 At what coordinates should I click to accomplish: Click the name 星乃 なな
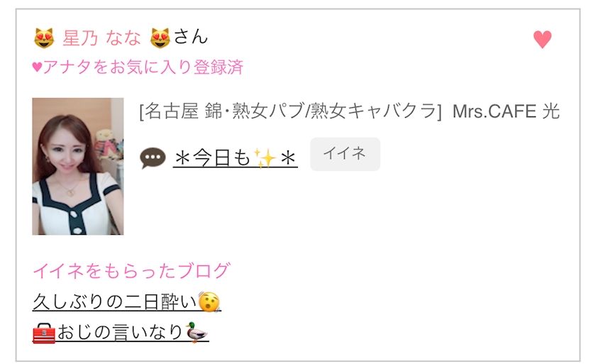point(101,38)
